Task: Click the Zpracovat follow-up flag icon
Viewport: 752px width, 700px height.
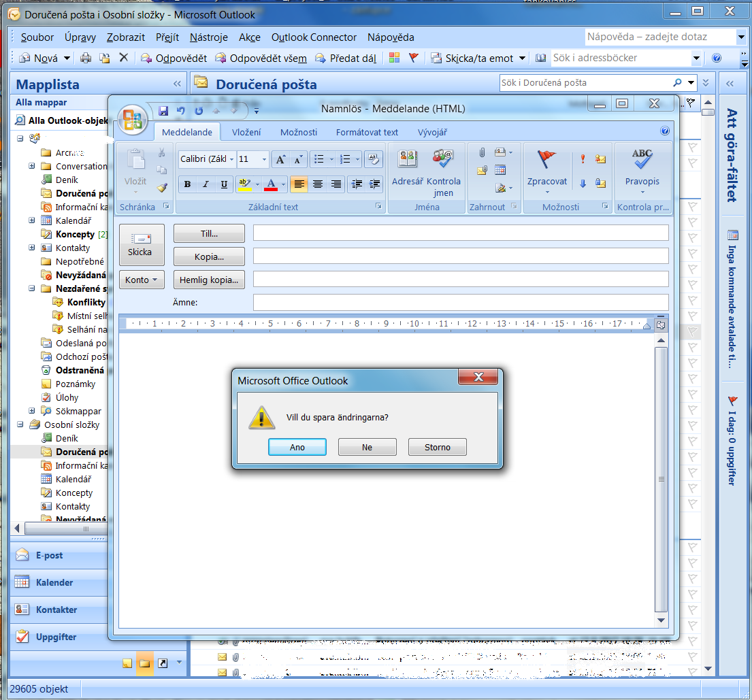Action: (546, 170)
